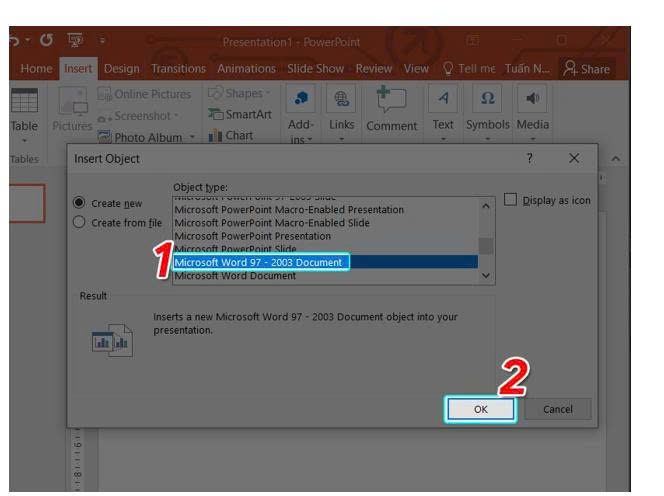Expand the Symbols dropdown arrow
Viewport: 664px width, 496px height.
tap(487, 139)
